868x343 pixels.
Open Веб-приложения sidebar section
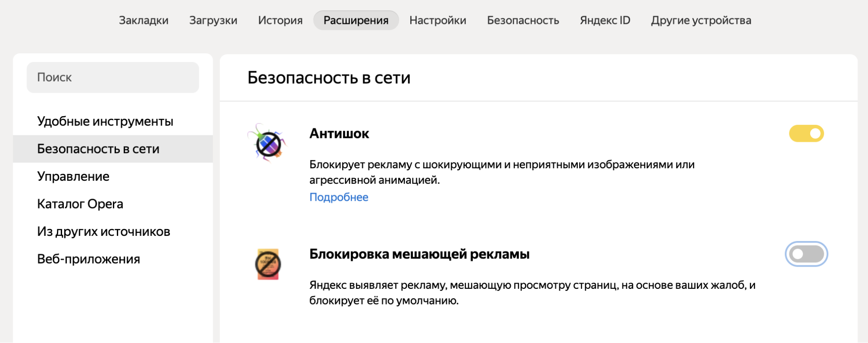[x=89, y=259]
